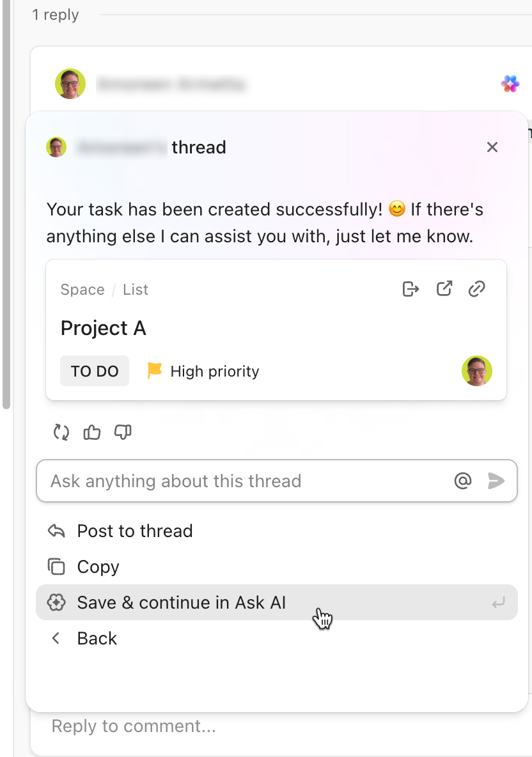Send the message using the arrow icon

[x=496, y=480]
